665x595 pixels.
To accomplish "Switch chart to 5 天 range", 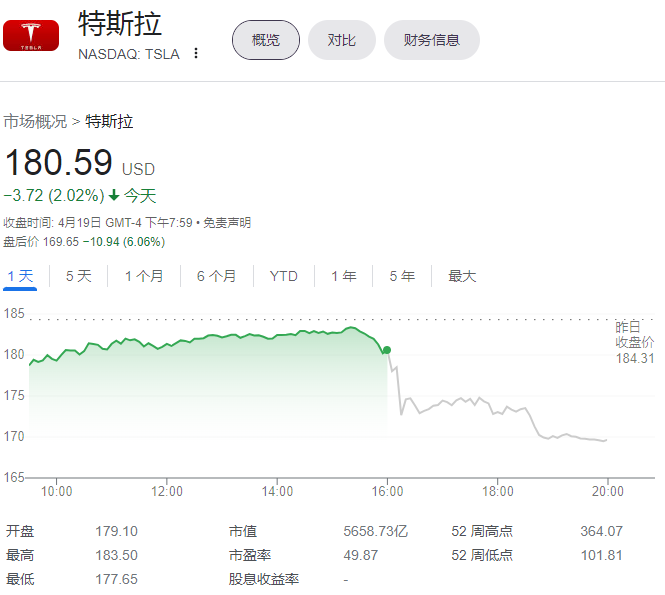I will tap(78, 276).
